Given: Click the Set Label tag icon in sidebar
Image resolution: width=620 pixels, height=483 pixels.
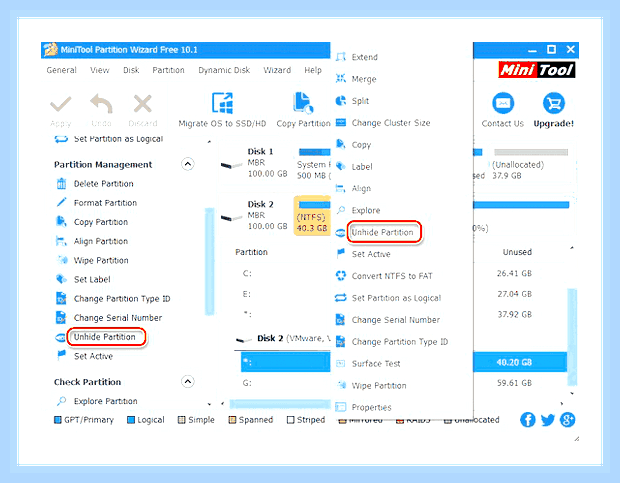Looking at the screenshot, I should coord(61,279).
